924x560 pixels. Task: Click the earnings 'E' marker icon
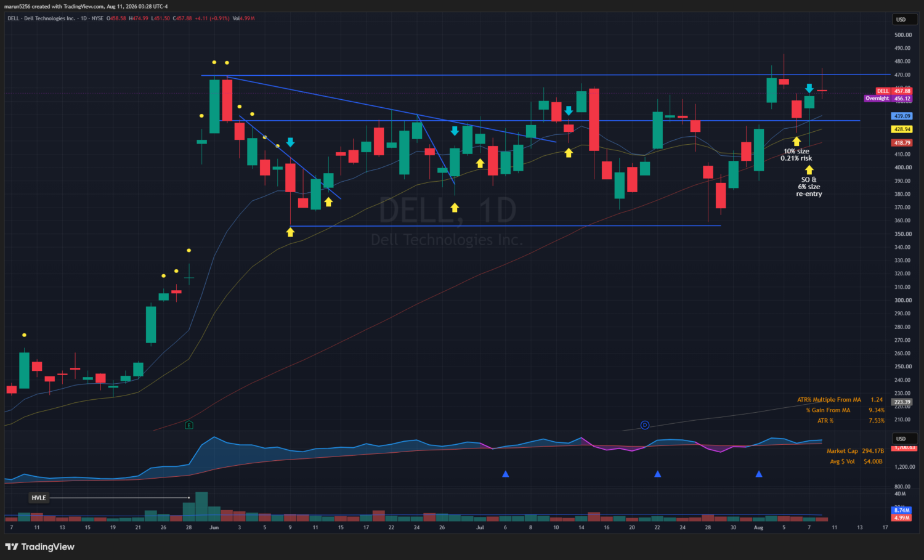[x=189, y=425]
